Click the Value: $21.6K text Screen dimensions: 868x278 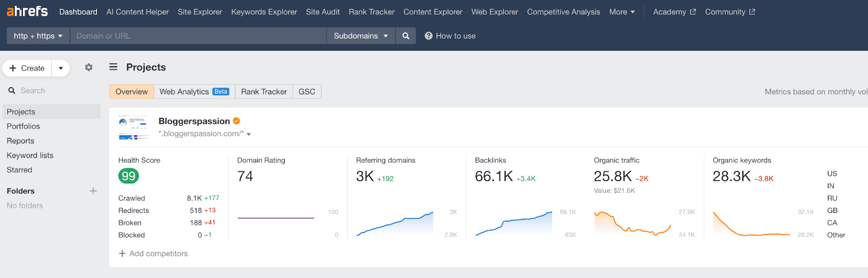pos(614,191)
